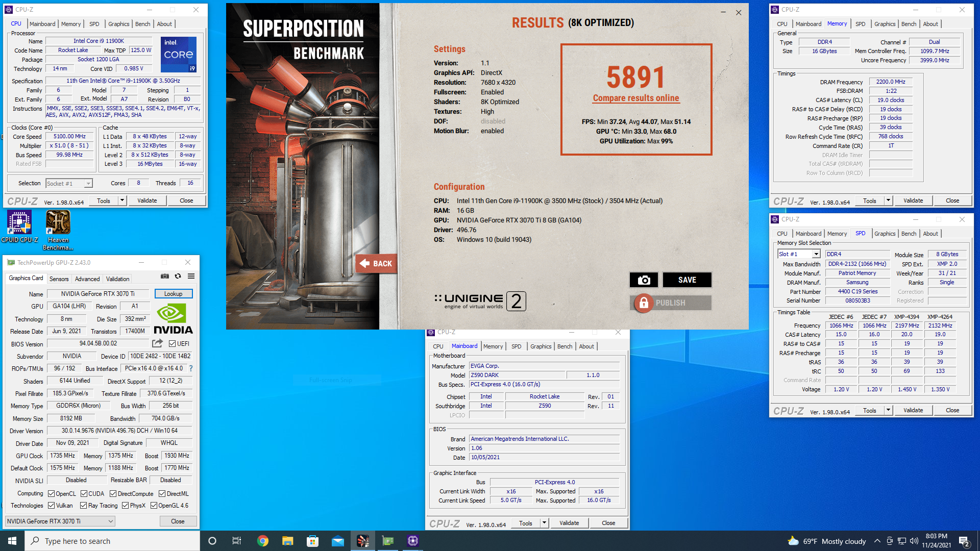Image resolution: width=980 pixels, height=551 pixels.
Task: Toggle PhysX checkbox
Action: (x=125, y=505)
